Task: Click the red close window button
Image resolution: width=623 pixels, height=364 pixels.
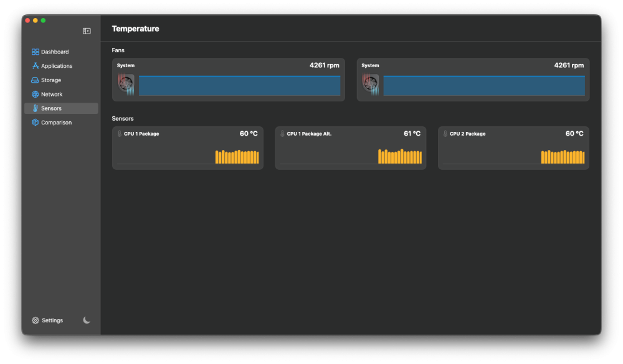Action: 27,21
